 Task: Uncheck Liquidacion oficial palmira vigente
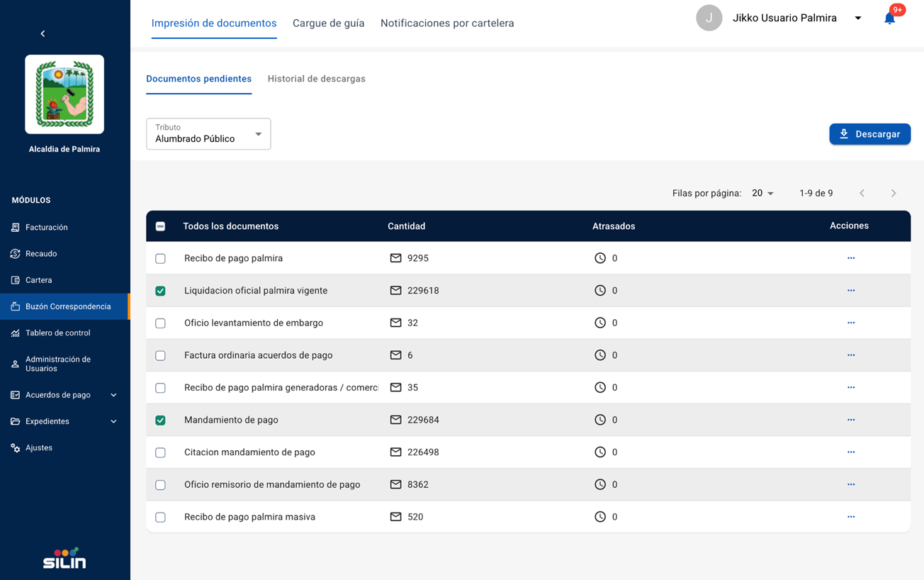(161, 291)
